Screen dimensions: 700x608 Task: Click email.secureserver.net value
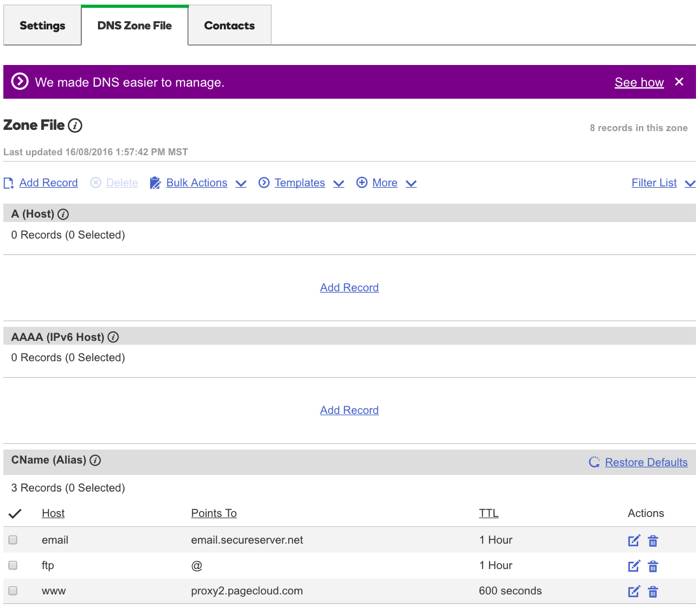tap(247, 540)
